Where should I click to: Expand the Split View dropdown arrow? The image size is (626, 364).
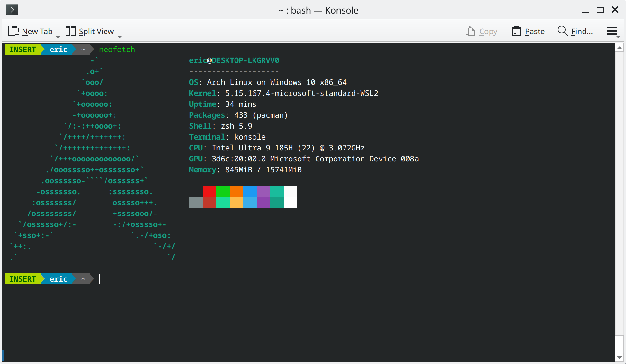(120, 37)
